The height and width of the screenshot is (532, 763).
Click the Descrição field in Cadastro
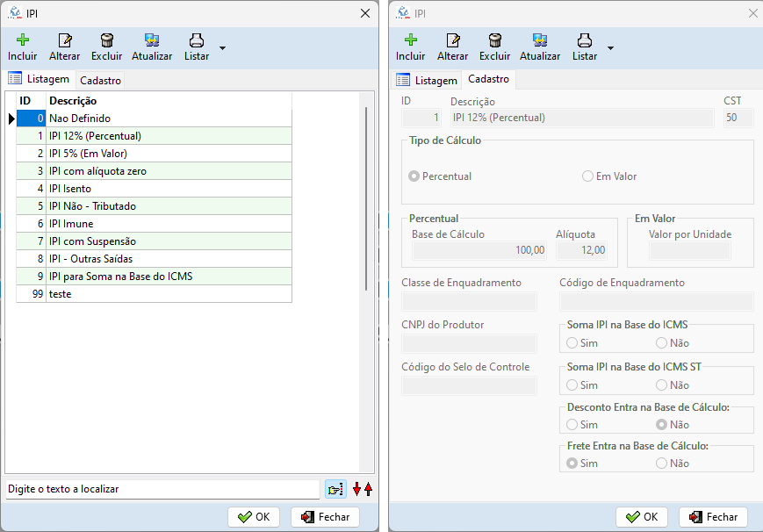(x=582, y=118)
